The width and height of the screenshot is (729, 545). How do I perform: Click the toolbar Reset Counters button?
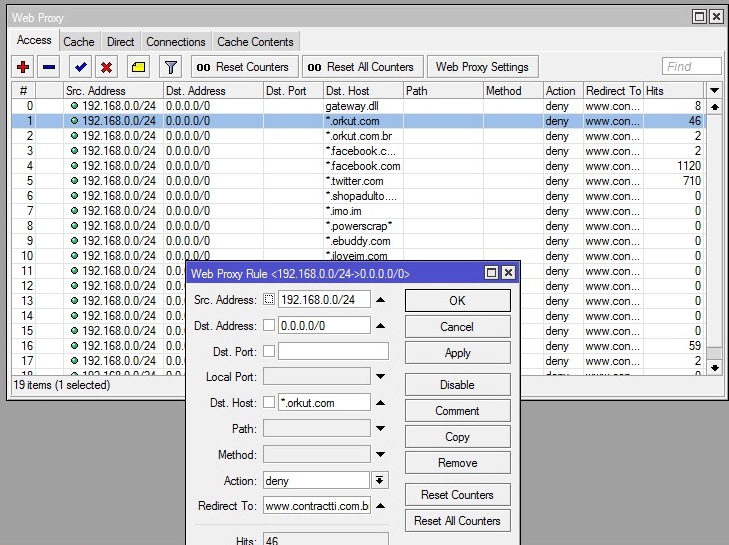coord(243,67)
